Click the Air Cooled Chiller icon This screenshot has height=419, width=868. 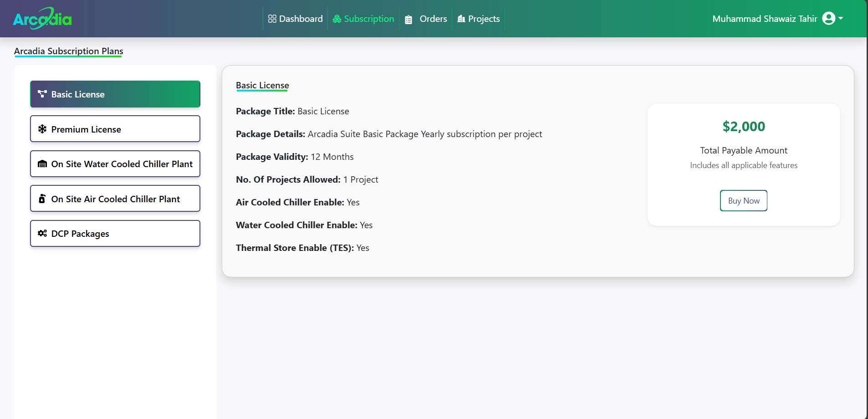tap(42, 199)
